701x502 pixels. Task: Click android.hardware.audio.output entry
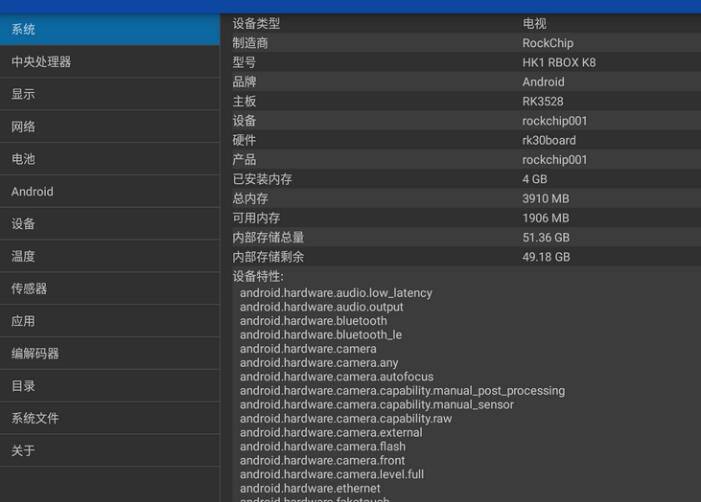click(321, 307)
